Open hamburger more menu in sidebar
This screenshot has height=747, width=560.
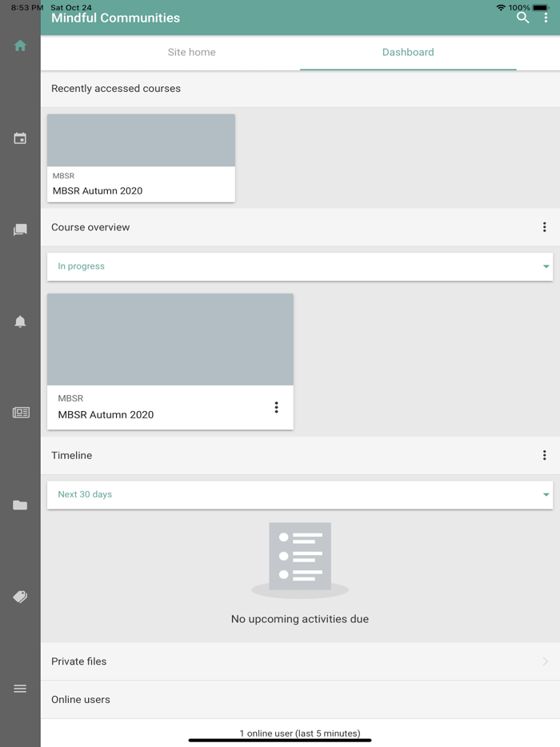(x=20, y=689)
